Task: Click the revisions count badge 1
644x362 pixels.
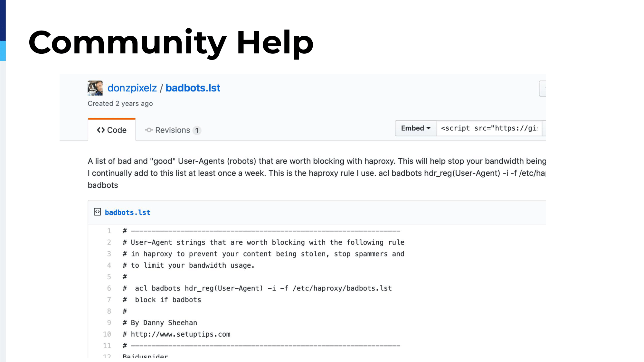Action: pos(197,130)
